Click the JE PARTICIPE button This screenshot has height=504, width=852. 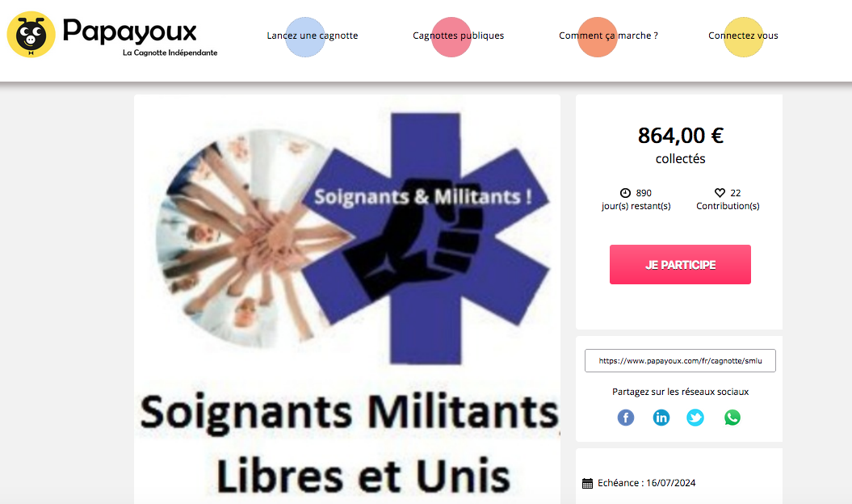click(x=680, y=265)
